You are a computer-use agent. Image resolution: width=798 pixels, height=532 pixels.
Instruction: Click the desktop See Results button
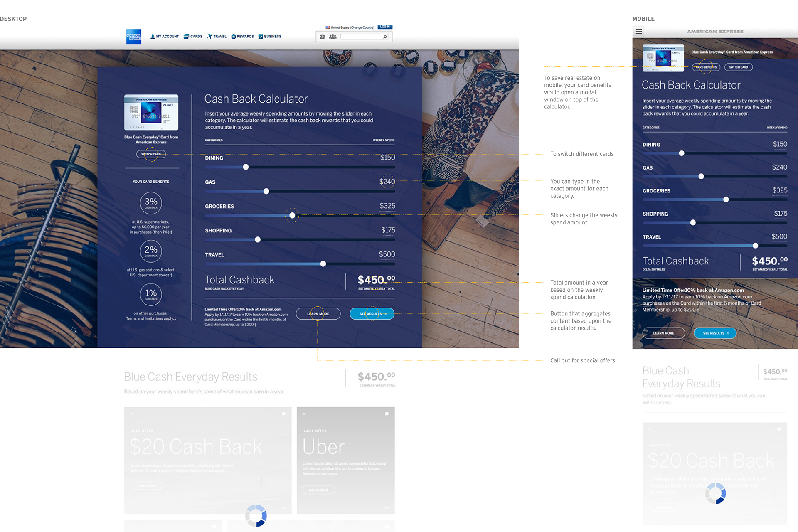pos(372,314)
